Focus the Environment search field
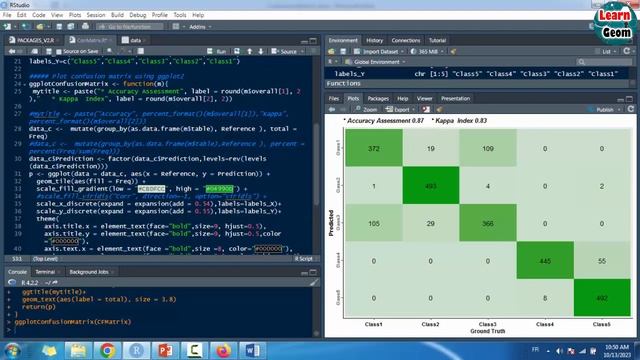The height and width of the screenshot is (360, 640). coord(604,62)
